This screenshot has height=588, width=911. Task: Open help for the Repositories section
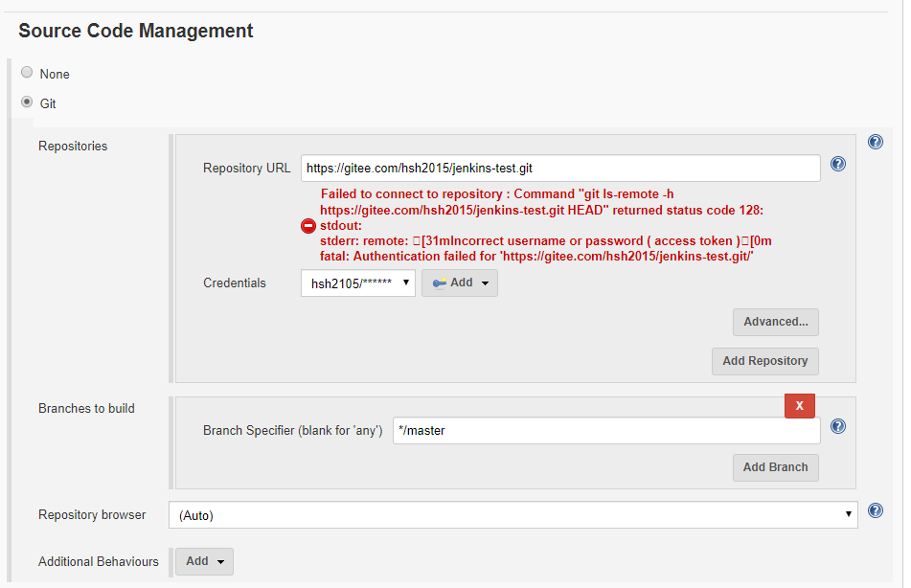click(875, 142)
